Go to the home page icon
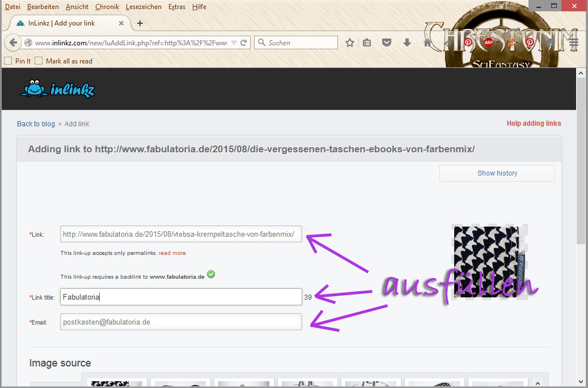The width and height of the screenshot is (588, 388). (427, 42)
